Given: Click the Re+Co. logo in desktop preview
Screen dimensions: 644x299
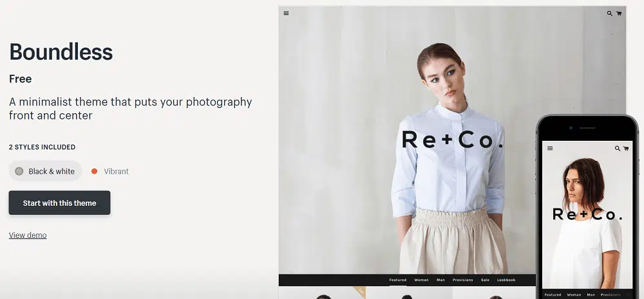Looking at the screenshot, I should (451, 140).
